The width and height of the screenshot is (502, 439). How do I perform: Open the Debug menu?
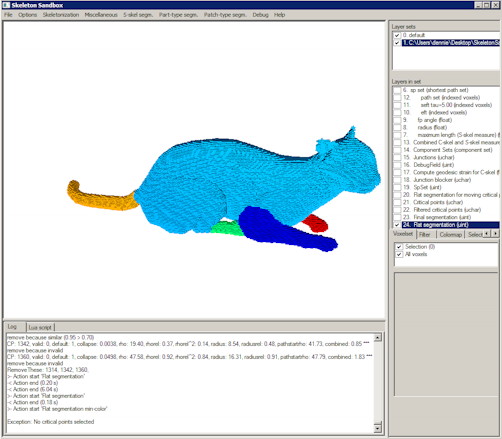point(260,15)
